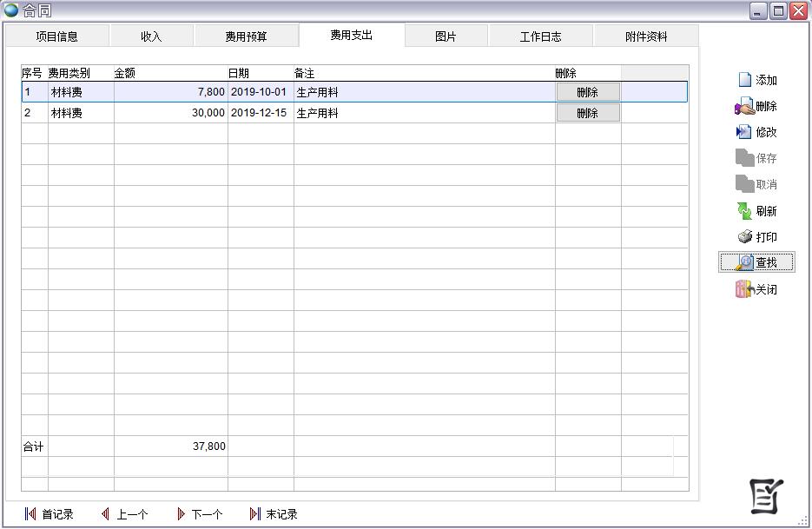Screen dimensions: 812x529
Task: Click the 查找 (Find) search button
Action: (x=756, y=262)
